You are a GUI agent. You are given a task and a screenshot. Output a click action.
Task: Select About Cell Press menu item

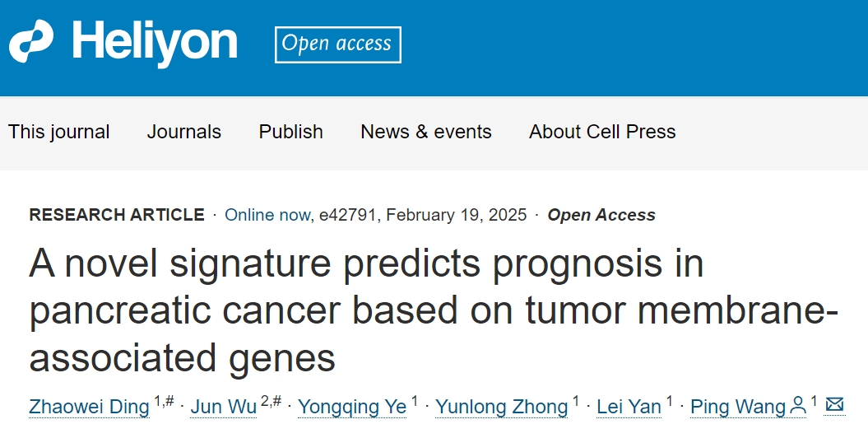pos(602,132)
